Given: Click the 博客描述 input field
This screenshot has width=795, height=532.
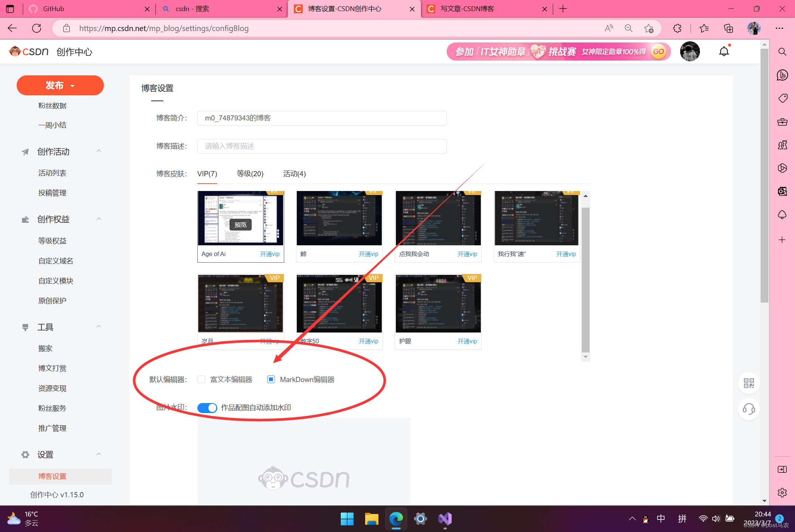Looking at the screenshot, I should point(322,146).
